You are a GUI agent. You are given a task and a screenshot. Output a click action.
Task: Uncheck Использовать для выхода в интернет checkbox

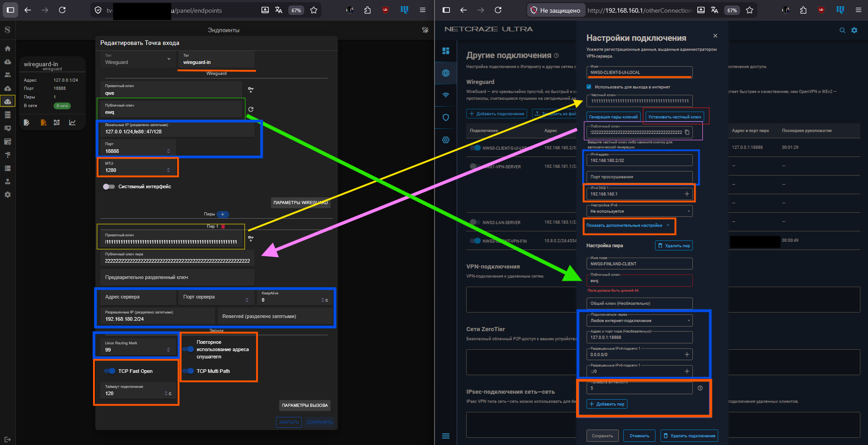point(589,87)
